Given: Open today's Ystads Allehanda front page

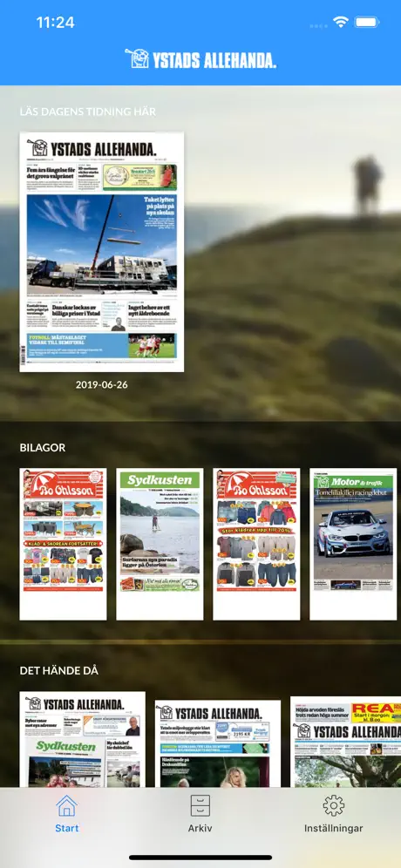Looking at the screenshot, I should [102, 252].
